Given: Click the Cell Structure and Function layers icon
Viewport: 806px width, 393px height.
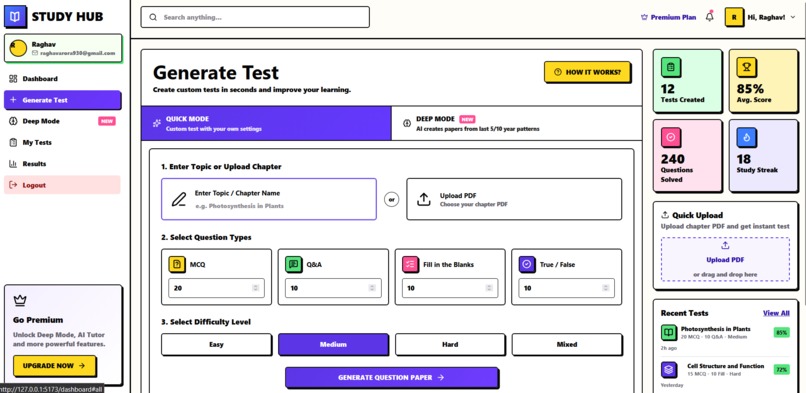Looking at the screenshot, I should click(669, 369).
